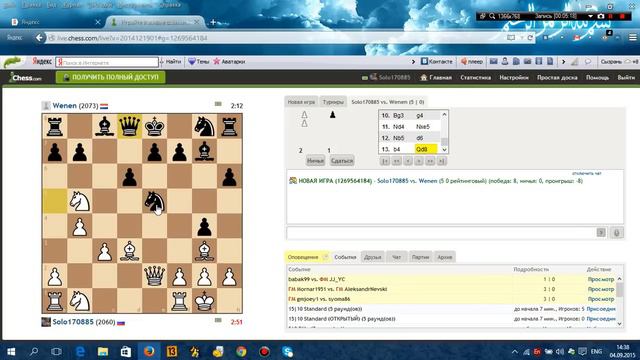Click the black king on e8
This screenshot has width=640, height=360.
click(x=155, y=126)
